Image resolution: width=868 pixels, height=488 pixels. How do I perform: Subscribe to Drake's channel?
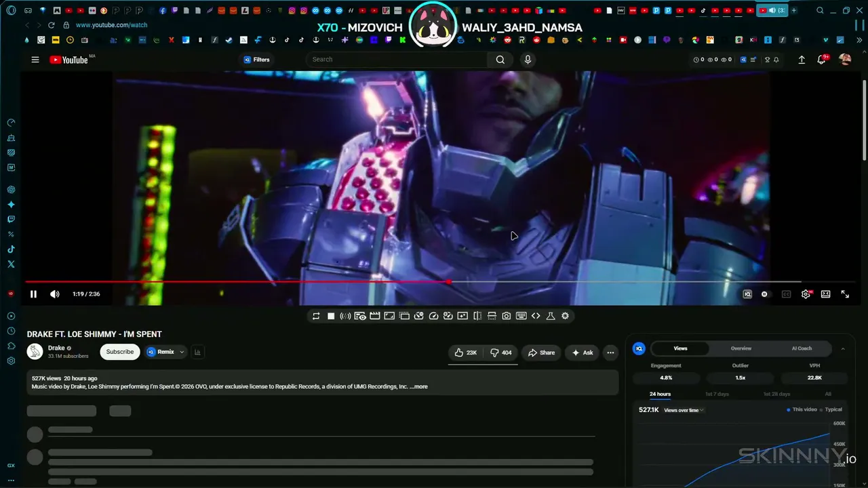tap(120, 352)
